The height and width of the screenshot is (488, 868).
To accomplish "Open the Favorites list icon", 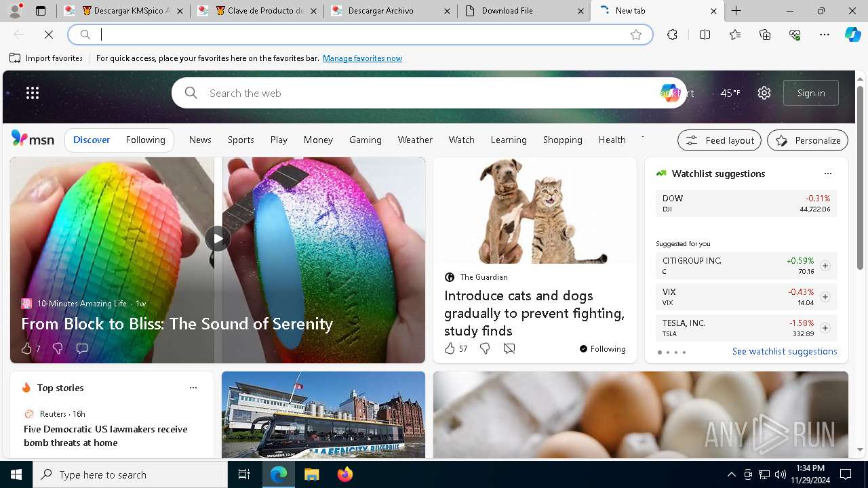I will 735,35.
